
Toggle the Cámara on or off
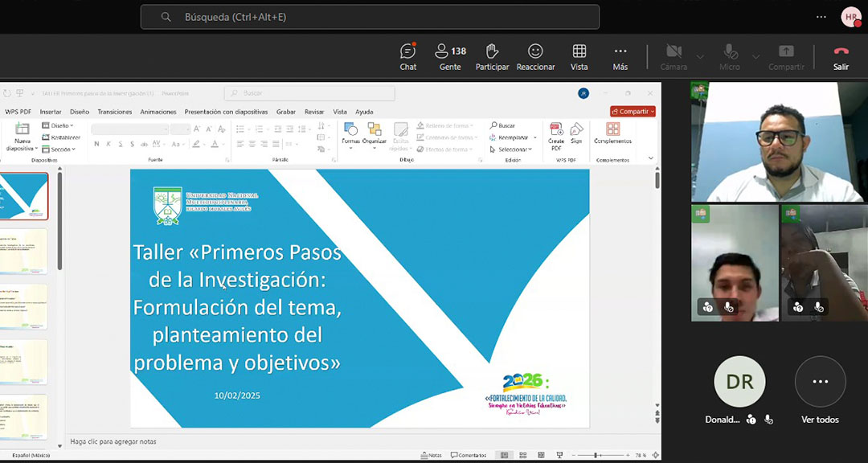pyautogui.click(x=674, y=56)
